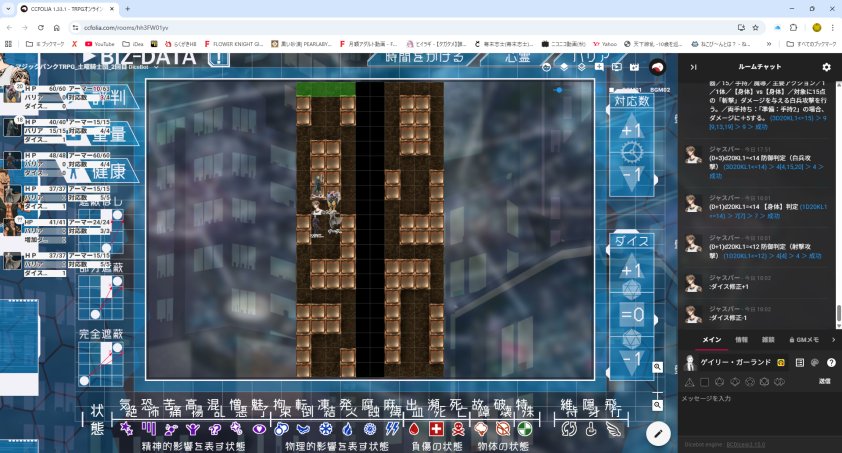Click the 憎悪 (hatred) status icon
842x453 pixels.
(x=237, y=428)
